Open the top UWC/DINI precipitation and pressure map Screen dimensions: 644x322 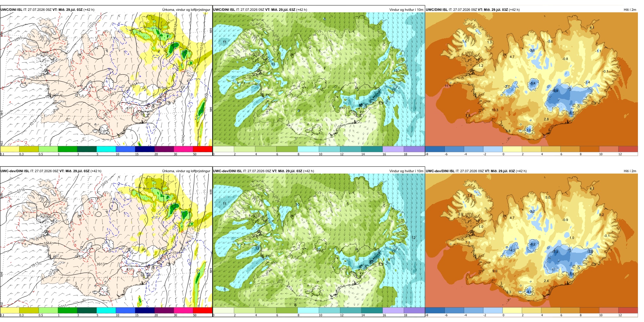coord(106,79)
